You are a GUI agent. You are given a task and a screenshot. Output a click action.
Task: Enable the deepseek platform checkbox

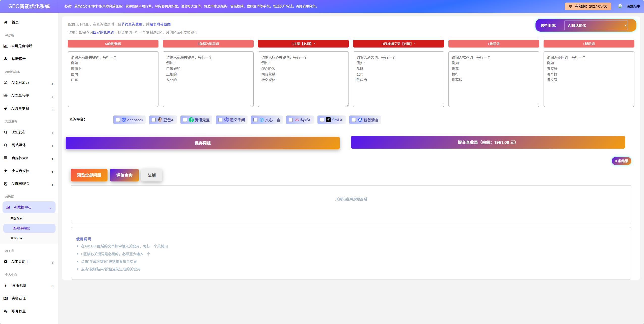pyautogui.click(x=118, y=120)
